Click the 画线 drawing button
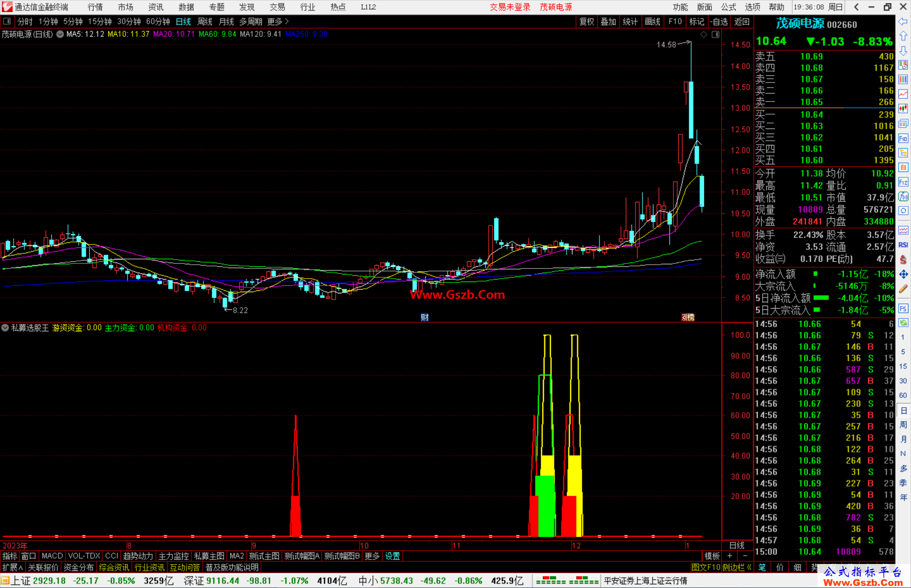The width and height of the screenshot is (911, 588). tap(652, 21)
